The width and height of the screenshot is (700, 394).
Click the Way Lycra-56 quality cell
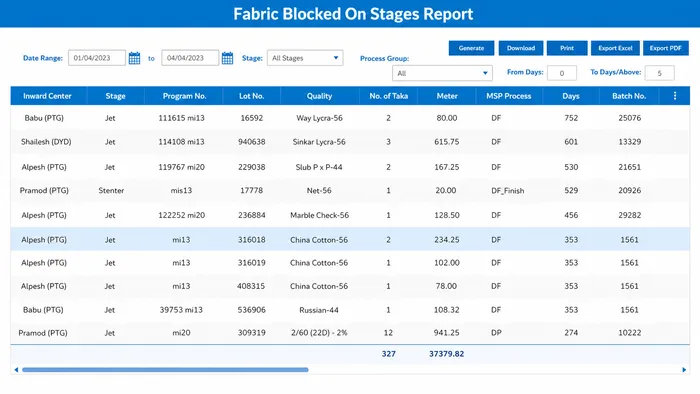pyautogui.click(x=319, y=118)
